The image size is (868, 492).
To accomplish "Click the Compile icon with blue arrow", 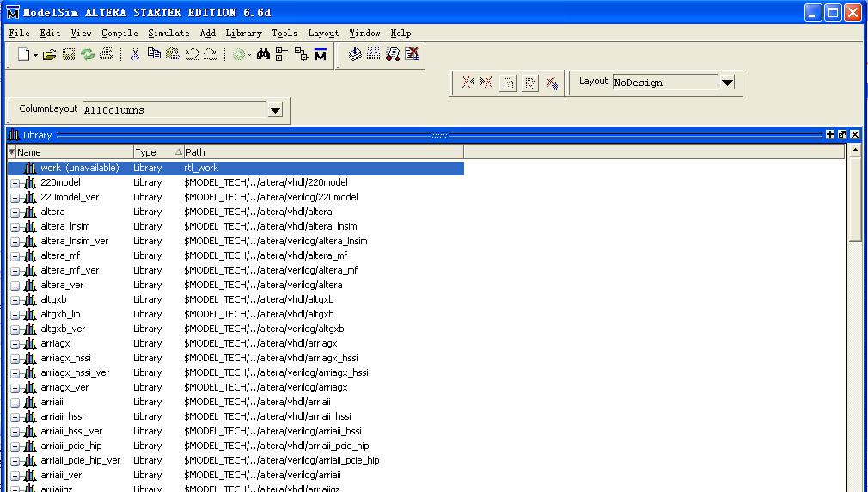I will pyautogui.click(x=355, y=53).
